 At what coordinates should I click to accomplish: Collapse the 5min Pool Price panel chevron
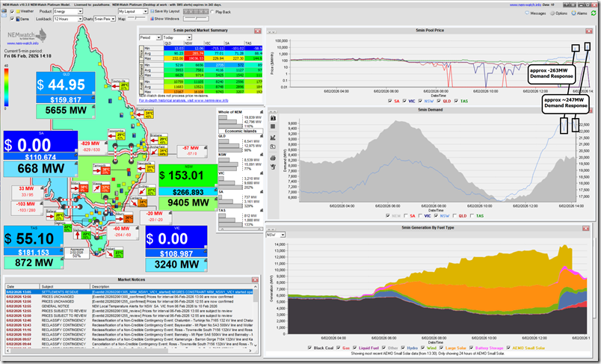(x=271, y=31)
